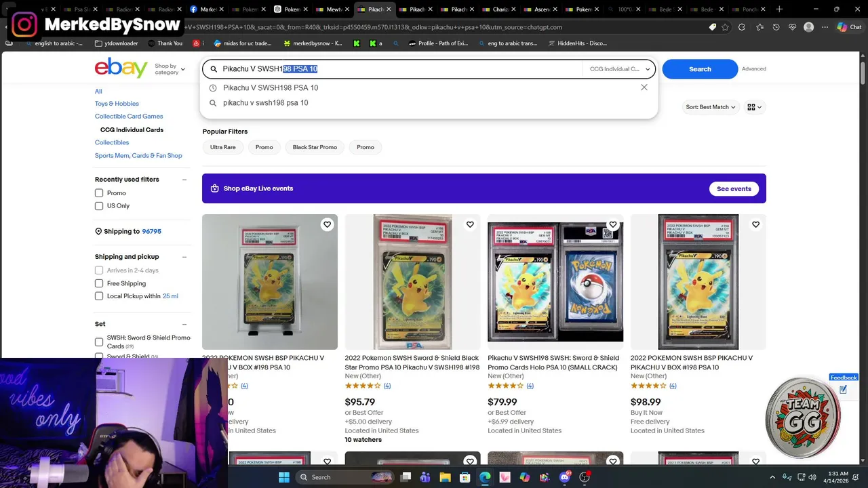
Task: Switch to the Mewtwo browser tab
Action: [334, 9]
